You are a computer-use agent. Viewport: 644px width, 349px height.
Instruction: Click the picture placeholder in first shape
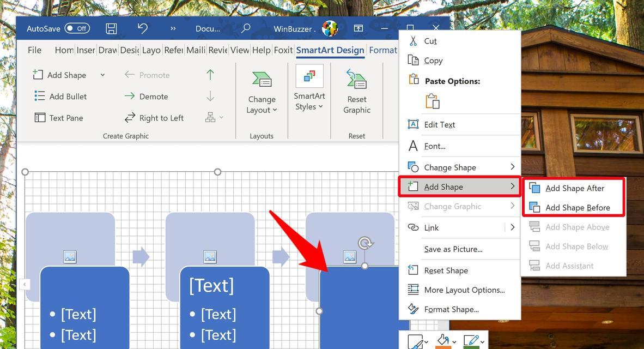coord(70,257)
